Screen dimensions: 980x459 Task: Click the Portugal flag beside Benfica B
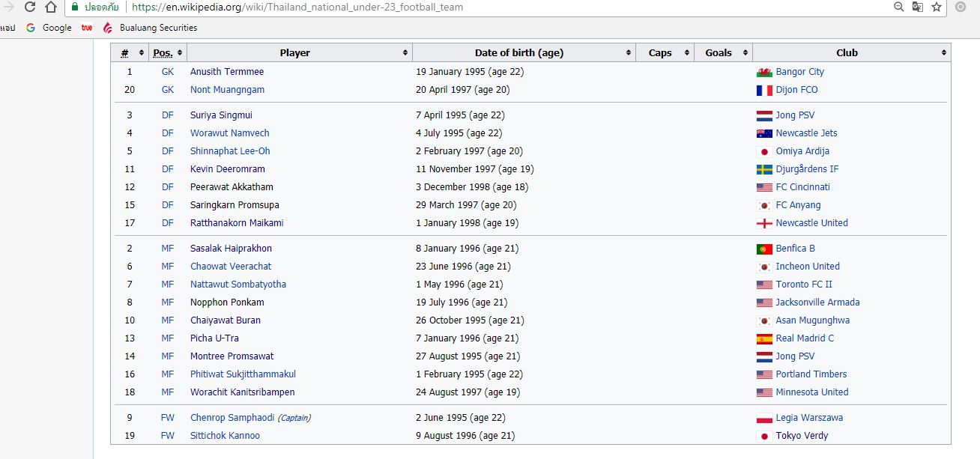[764, 249]
